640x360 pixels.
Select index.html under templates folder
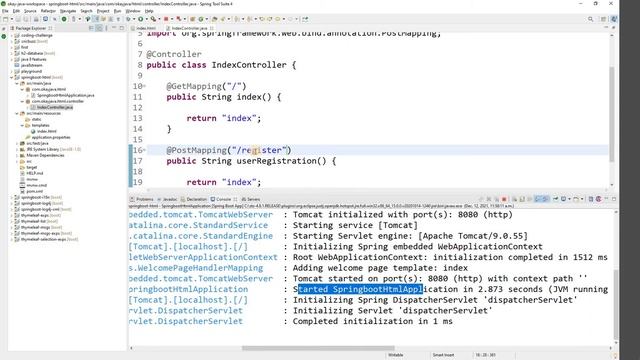coord(47,131)
